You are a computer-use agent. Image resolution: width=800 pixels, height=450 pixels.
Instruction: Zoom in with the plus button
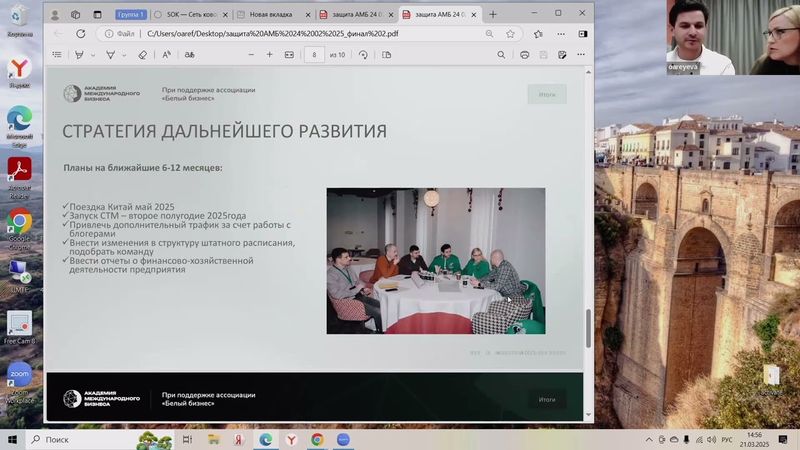tap(269, 55)
